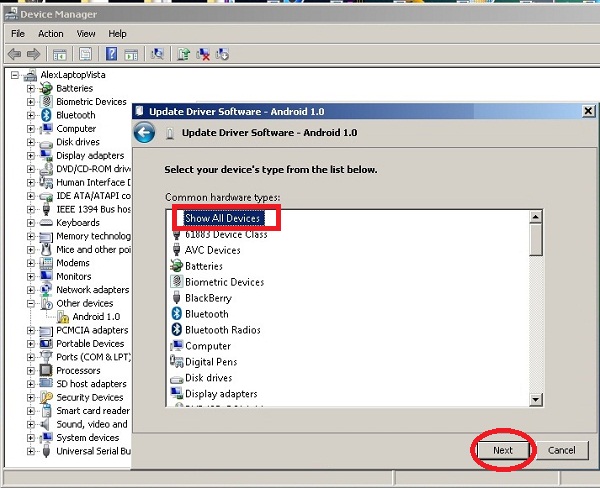Open the Action menu
This screenshot has height=488, width=600.
click(51, 34)
